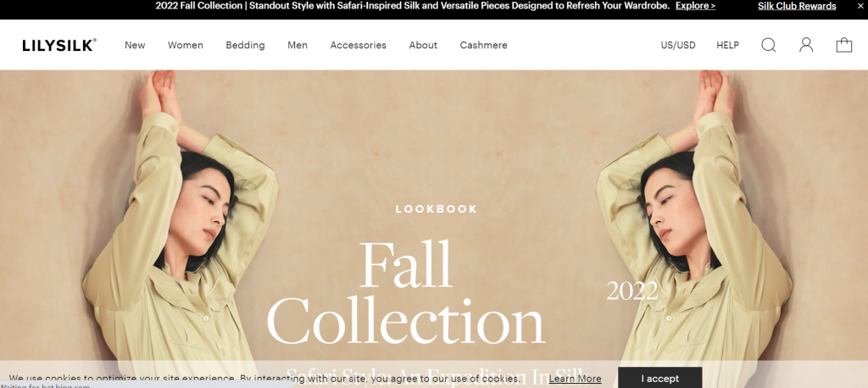
Task: Open the New menu
Action: (135, 46)
